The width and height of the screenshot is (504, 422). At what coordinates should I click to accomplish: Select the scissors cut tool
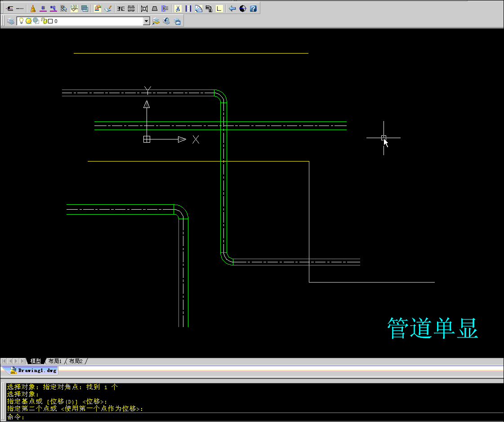[178, 9]
